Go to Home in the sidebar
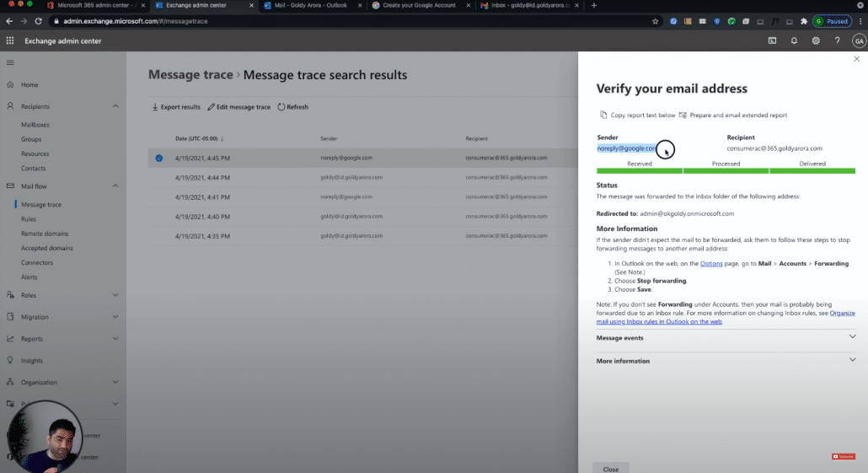The height and width of the screenshot is (473, 868). [29, 85]
